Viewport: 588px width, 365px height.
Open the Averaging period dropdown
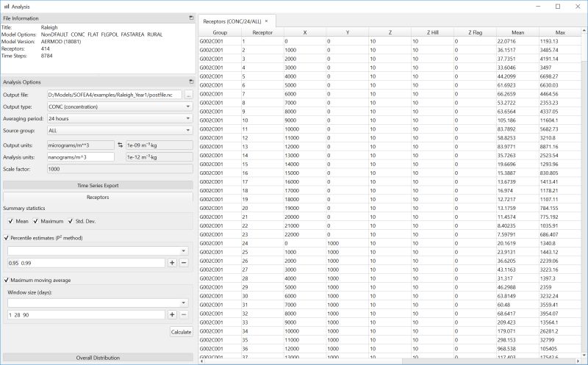(120, 118)
